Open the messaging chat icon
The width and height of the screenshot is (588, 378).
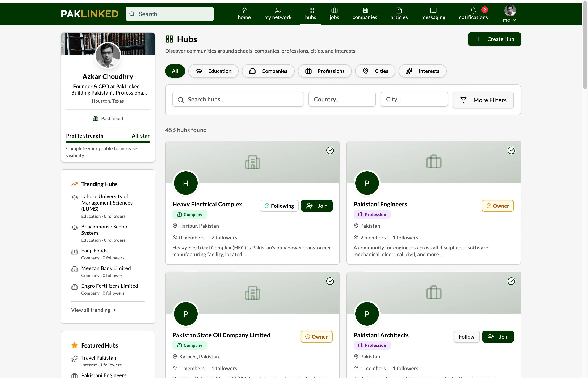click(x=433, y=10)
